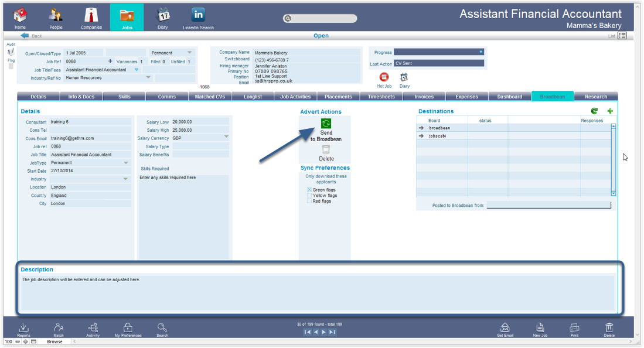Click the Salary Low field
Screen dimensions: 644x348
click(200, 122)
